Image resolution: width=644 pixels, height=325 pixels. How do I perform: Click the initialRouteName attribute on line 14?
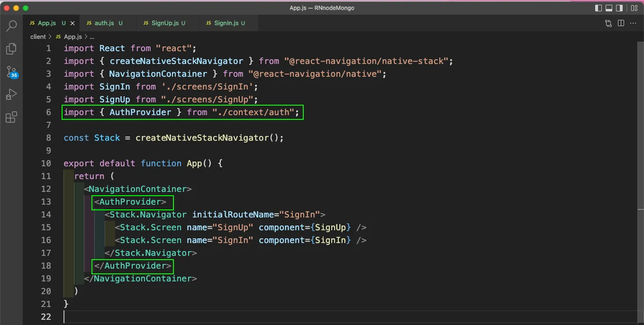coord(233,215)
